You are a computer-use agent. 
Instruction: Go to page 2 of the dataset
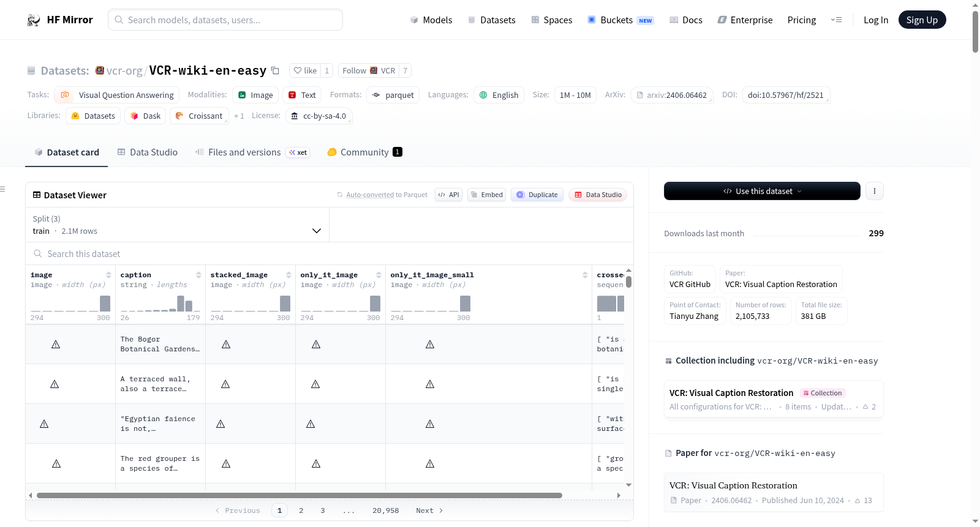tap(301, 510)
